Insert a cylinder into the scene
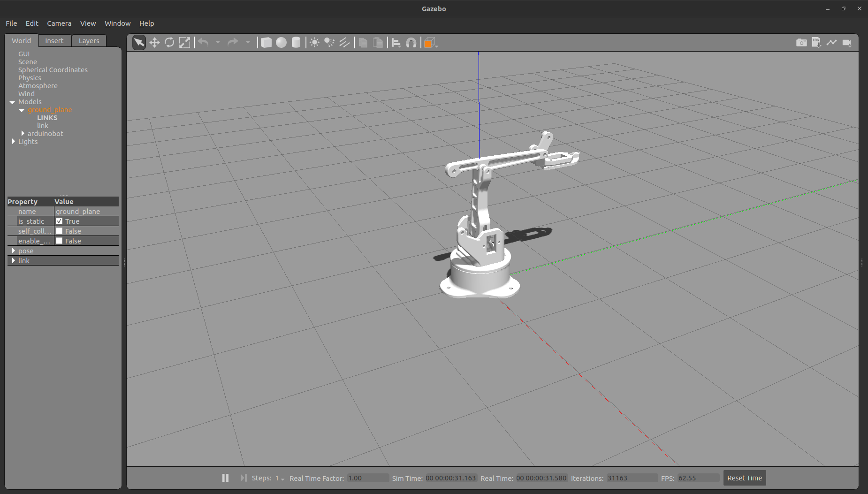868x494 pixels. coord(296,42)
